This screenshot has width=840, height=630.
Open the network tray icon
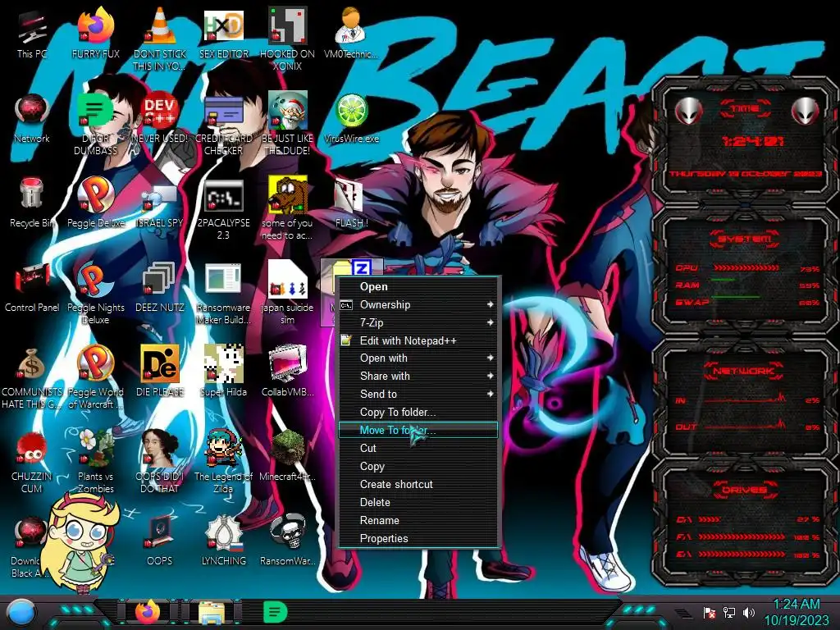point(729,612)
